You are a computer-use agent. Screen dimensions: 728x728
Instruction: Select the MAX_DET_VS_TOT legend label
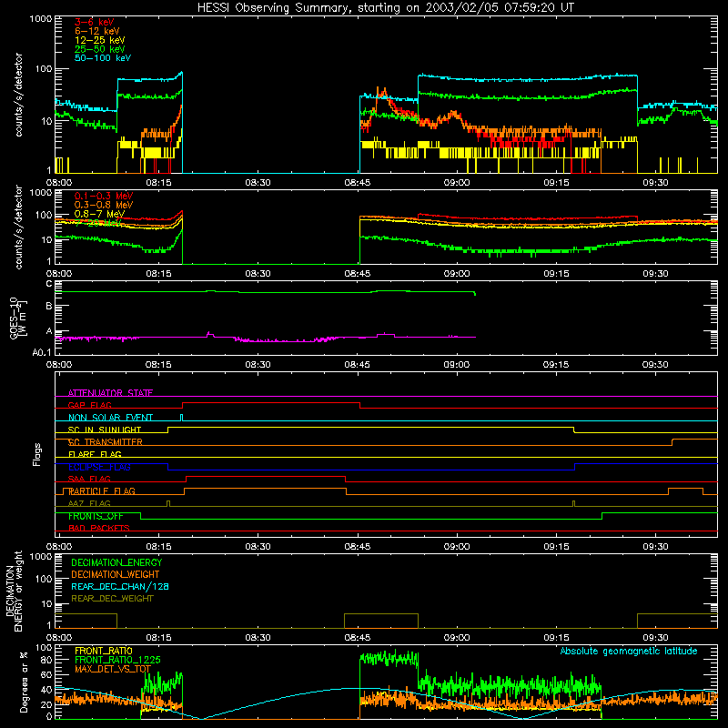pyautogui.click(x=113, y=669)
